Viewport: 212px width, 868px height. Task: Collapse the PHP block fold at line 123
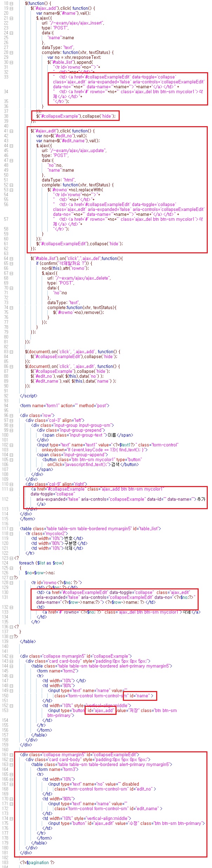click(11, 558)
